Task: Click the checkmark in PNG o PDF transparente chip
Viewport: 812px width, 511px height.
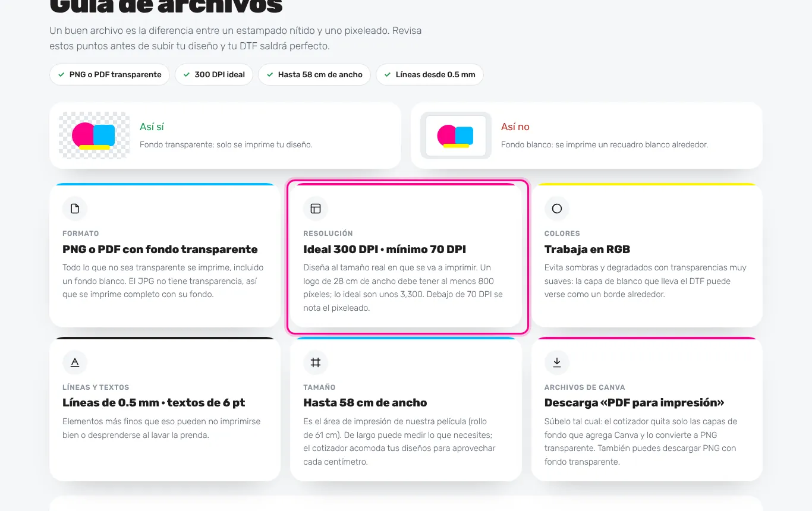Action: [61, 75]
